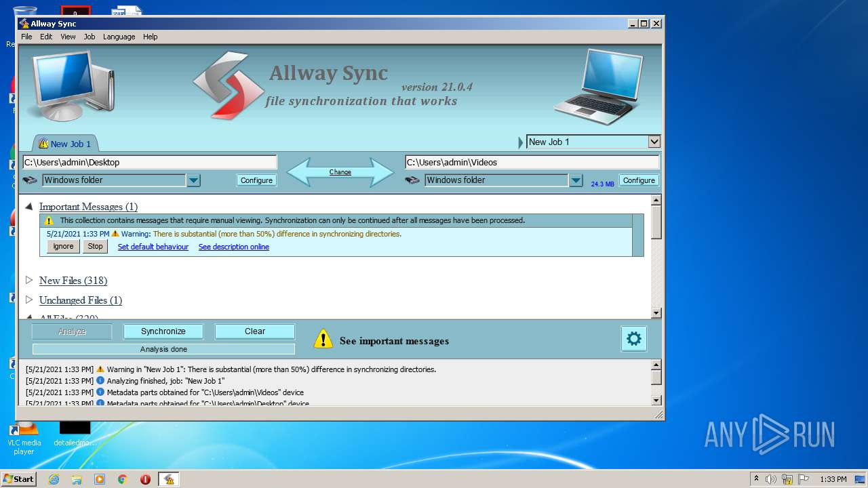Open Windows Media Player from the taskbar
This screenshot has width=868, height=488.
pos(100,479)
